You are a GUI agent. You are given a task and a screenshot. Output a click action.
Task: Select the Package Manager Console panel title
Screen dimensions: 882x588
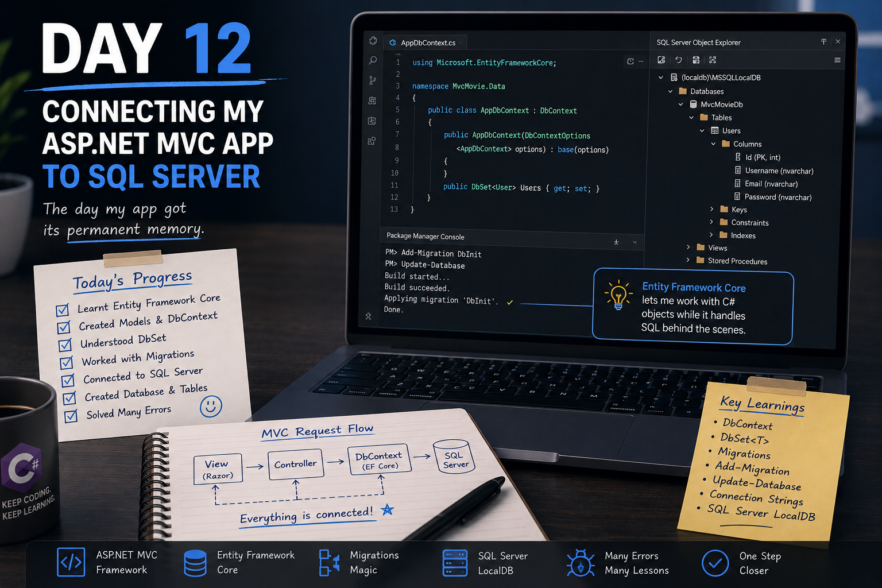pos(425,236)
